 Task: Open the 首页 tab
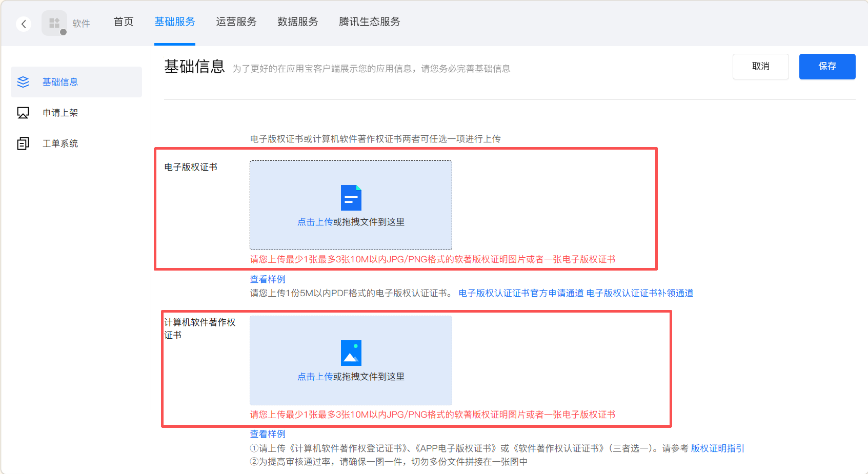[124, 22]
